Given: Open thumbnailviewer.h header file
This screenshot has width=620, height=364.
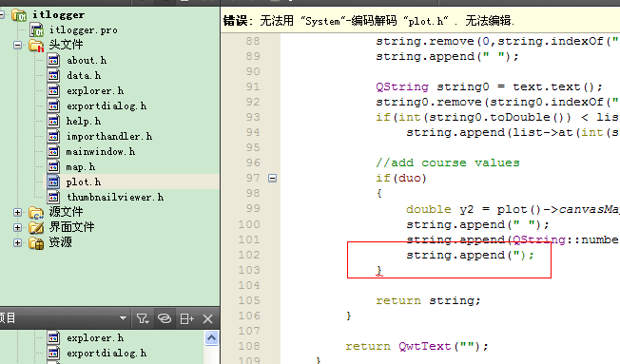Looking at the screenshot, I should [115, 198].
